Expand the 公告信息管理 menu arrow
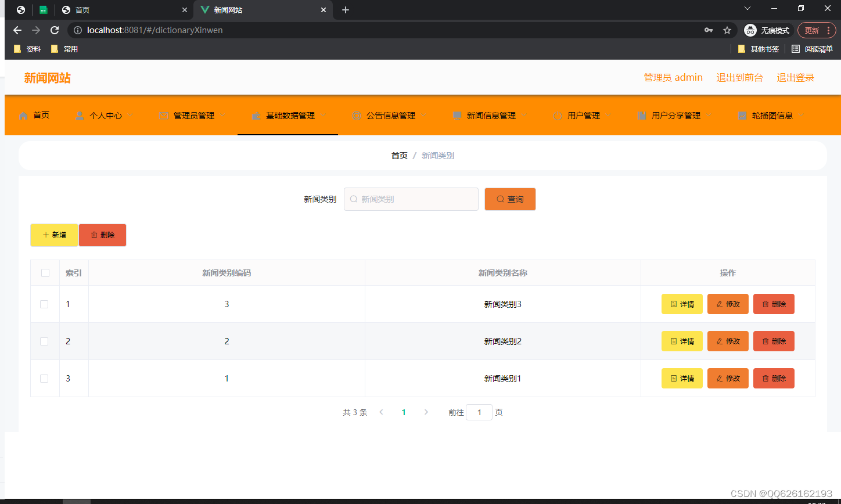The width and height of the screenshot is (841, 504). (424, 115)
